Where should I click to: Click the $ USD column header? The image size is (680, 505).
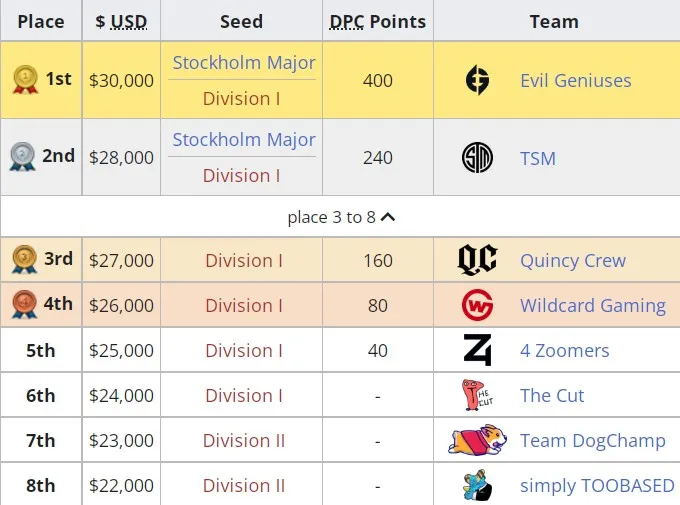coord(121,21)
